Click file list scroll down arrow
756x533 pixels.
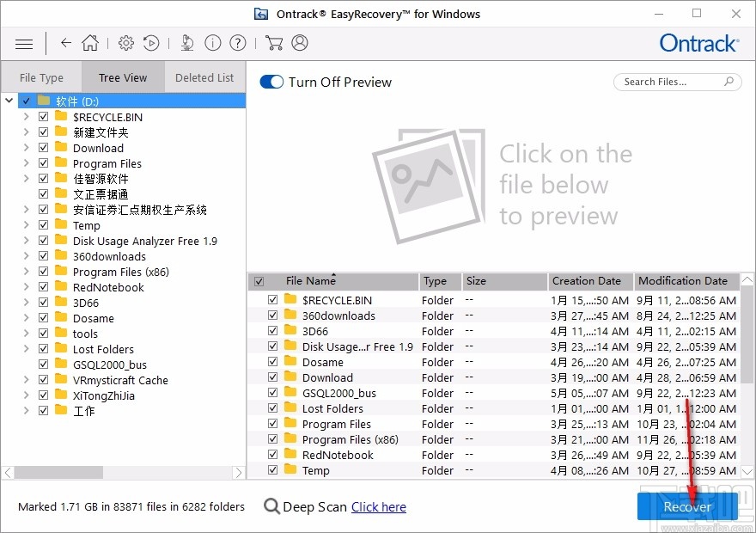coord(747,471)
